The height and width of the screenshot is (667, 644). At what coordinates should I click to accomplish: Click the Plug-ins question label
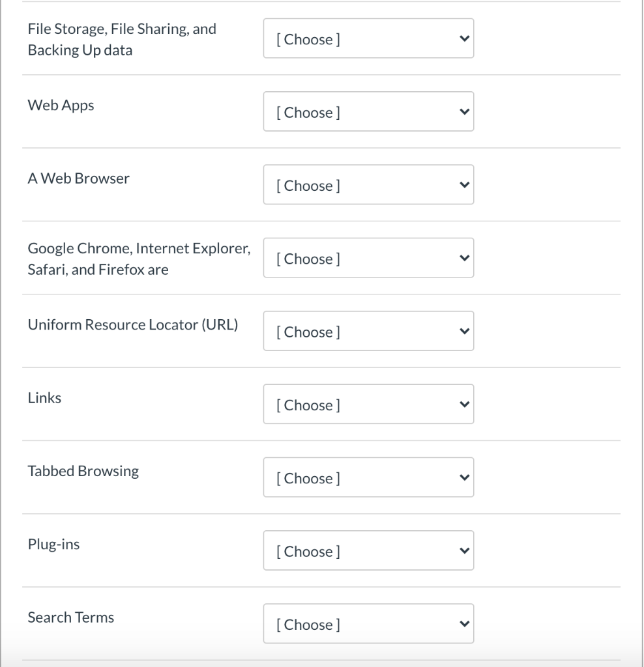(x=53, y=544)
